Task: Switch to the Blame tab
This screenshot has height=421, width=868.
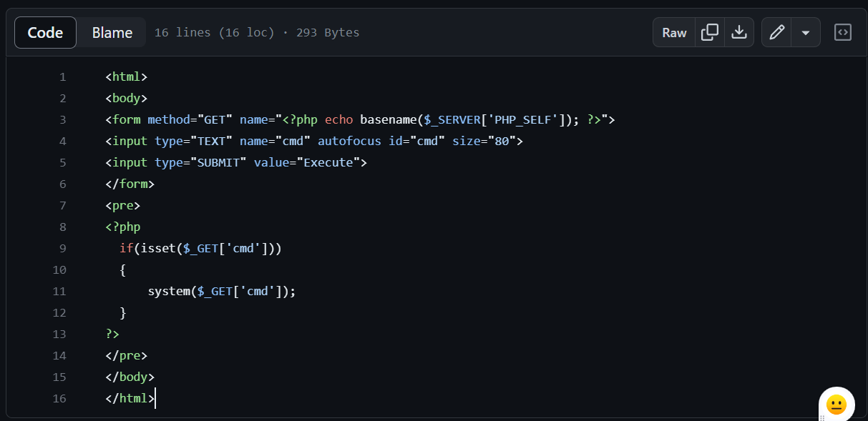Action: coord(112,32)
